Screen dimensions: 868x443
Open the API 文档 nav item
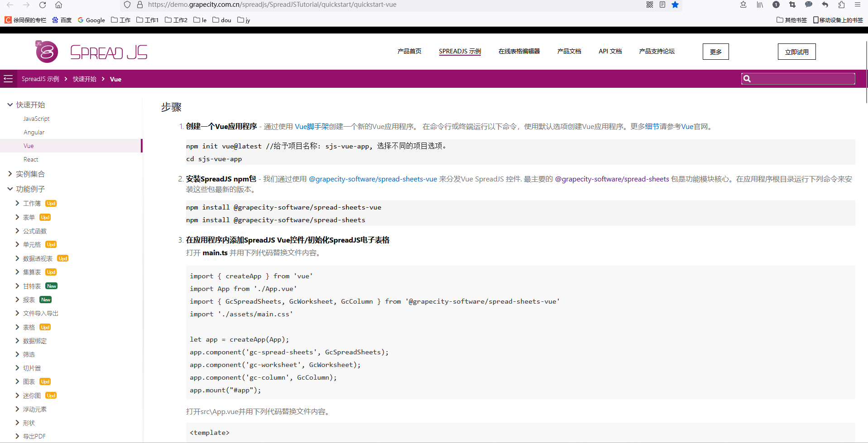click(610, 51)
